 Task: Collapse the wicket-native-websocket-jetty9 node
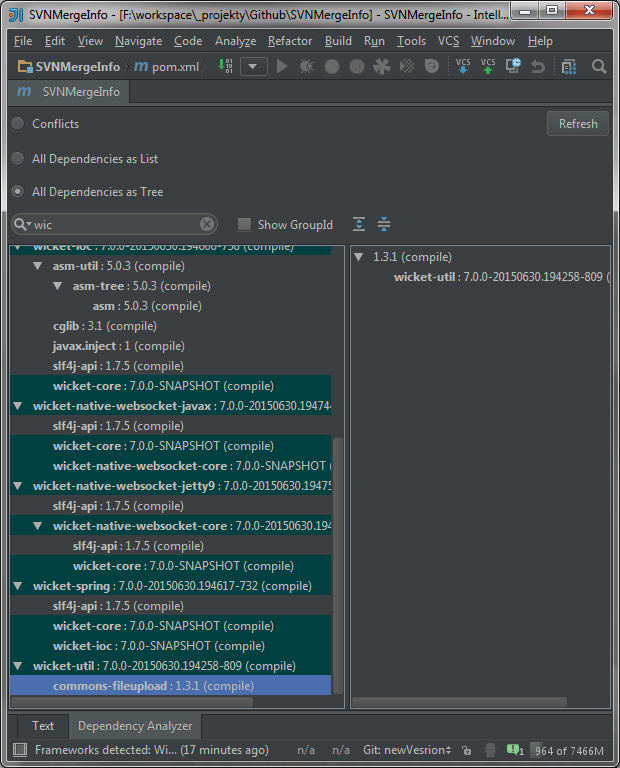pyautogui.click(x=18, y=486)
